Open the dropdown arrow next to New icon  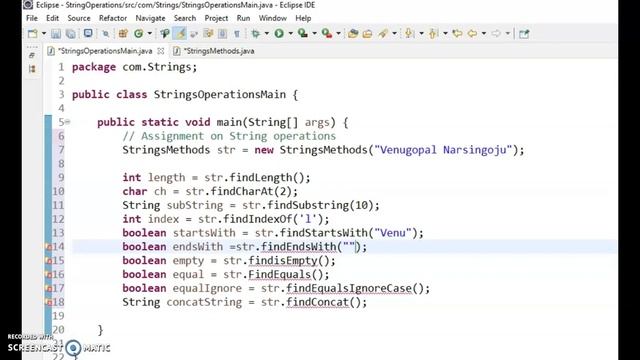(x=44, y=33)
